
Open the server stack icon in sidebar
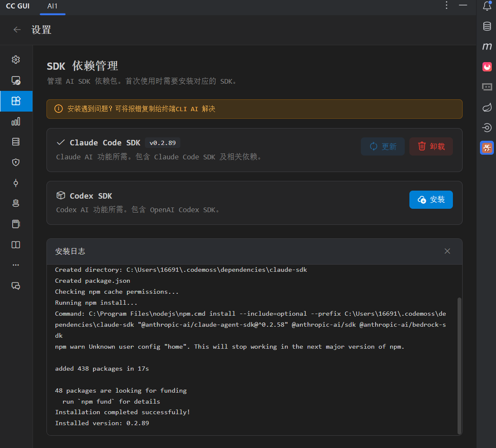tap(16, 142)
